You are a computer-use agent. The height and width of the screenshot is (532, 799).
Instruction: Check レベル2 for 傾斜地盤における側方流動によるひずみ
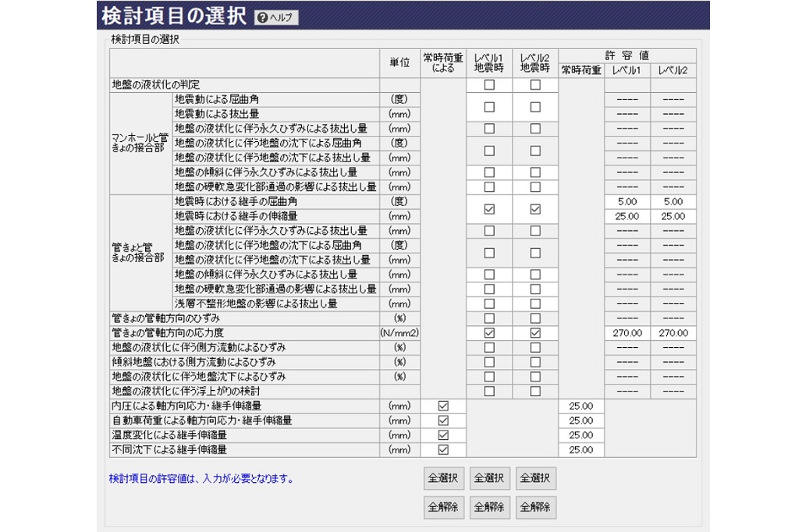(x=535, y=362)
